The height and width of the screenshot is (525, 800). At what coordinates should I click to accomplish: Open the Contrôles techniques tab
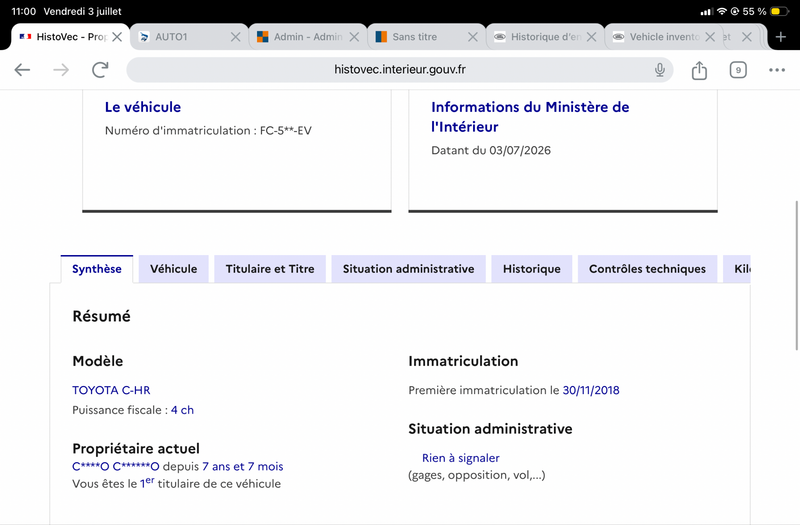click(x=647, y=269)
